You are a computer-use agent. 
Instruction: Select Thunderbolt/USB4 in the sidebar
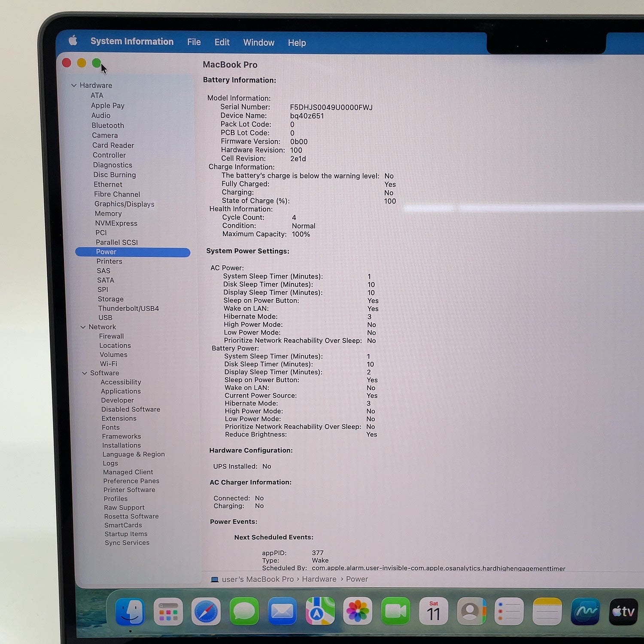pos(128,308)
